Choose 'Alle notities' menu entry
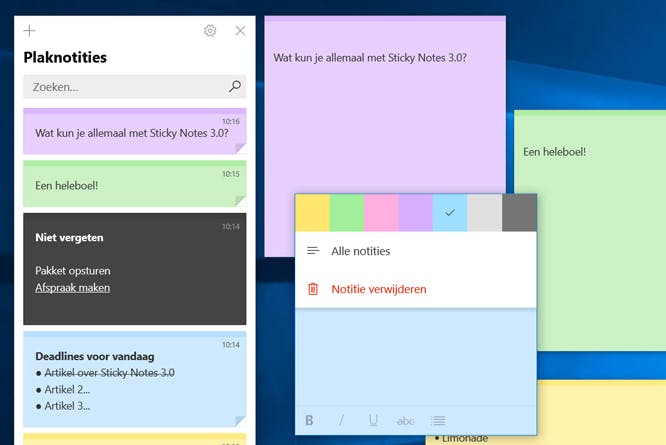666x445 pixels. pos(416,251)
